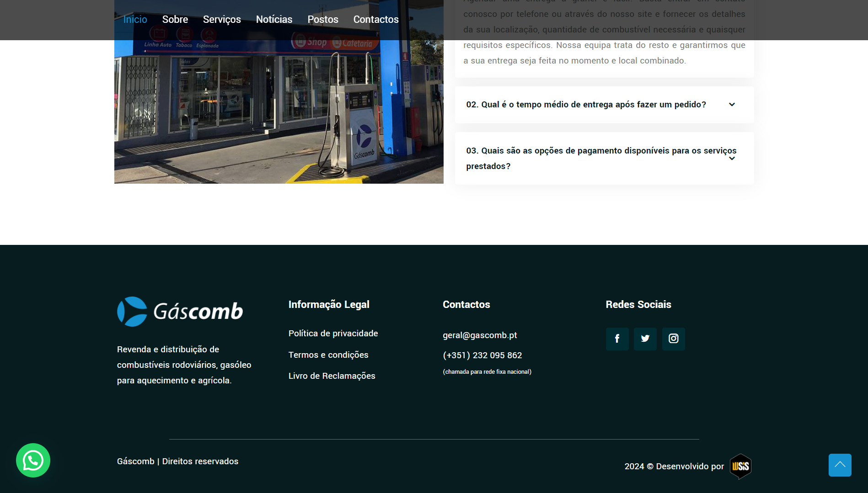Click the geral@gascomb.pt email link

(480, 335)
